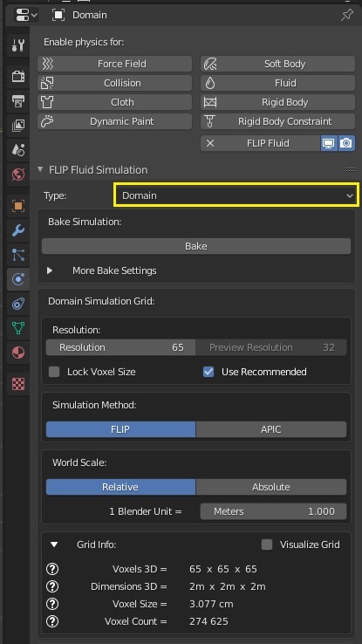Select Absolute world scale option
362x644 pixels.
pyautogui.click(x=271, y=487)
